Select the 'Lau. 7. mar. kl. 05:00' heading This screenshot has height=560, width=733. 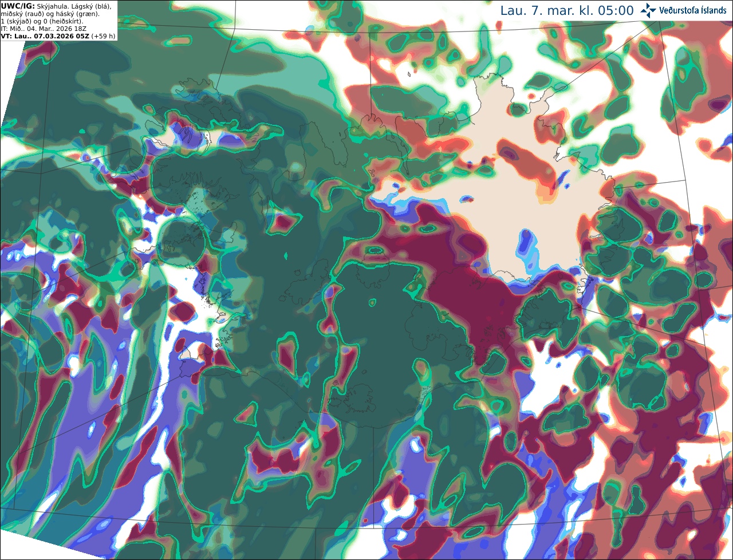567,10
